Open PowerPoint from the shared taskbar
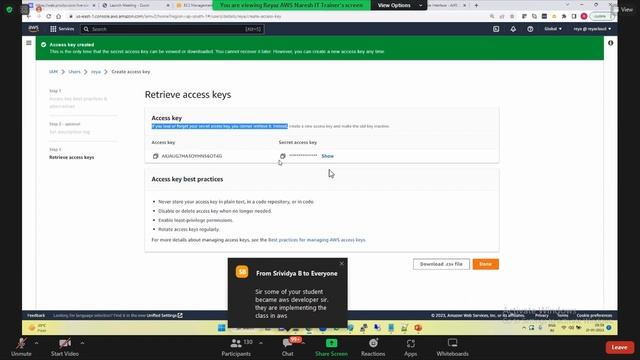Viewport: 640px width, 360px height. pos(418,328)
